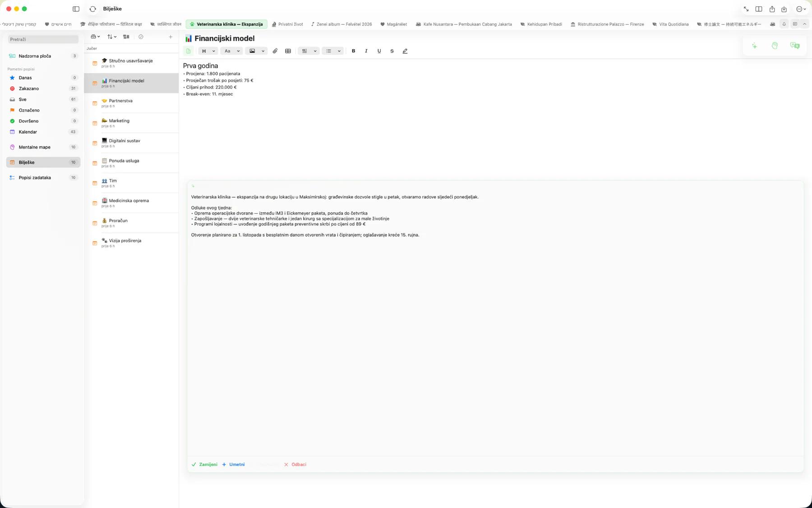Click the tab layout panel icon
Screen dimensions: 812x508
point(795,24)
